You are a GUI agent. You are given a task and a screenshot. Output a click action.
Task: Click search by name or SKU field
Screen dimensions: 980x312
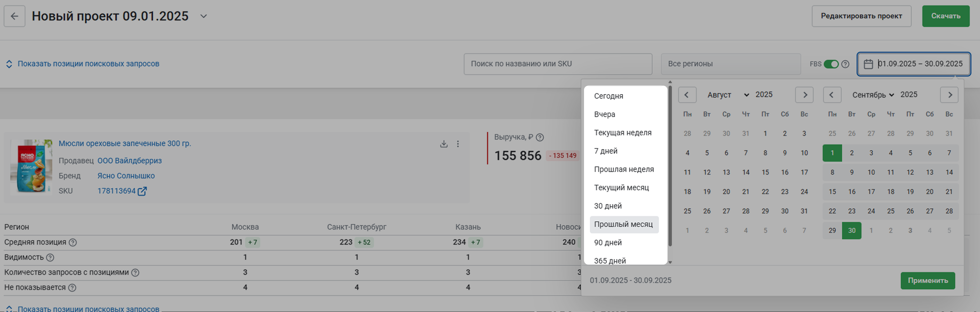(x=557, y=64)
